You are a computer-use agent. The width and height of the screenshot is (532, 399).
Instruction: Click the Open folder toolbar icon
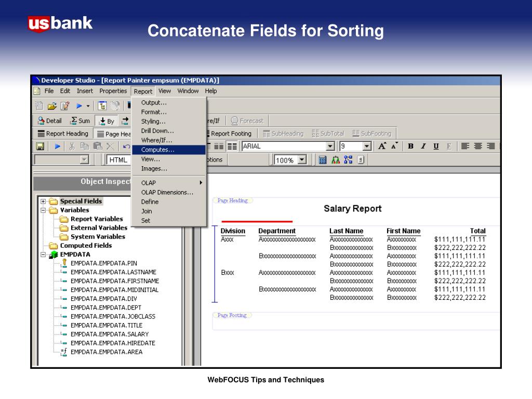coord(52,106)
